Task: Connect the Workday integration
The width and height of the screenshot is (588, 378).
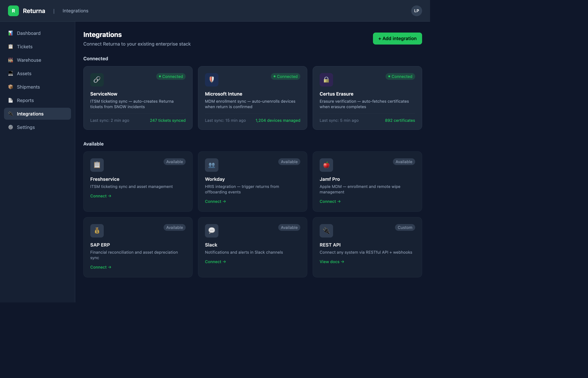Action: click(215, 201)
